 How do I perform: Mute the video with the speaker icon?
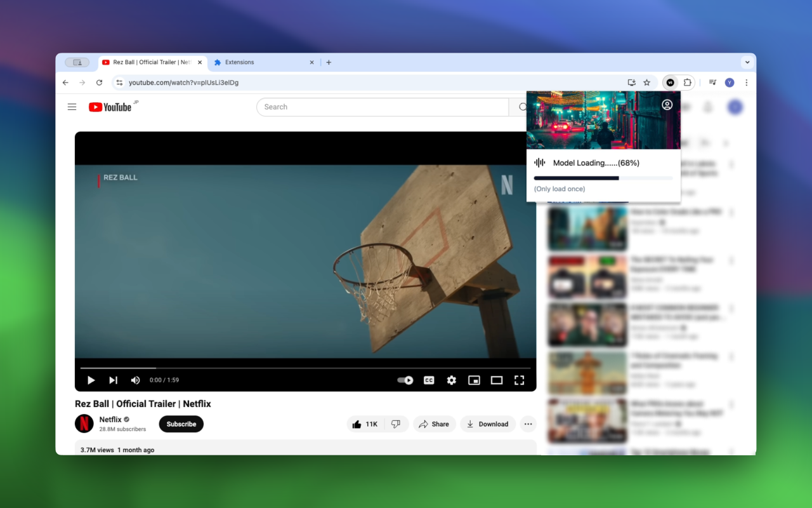coord(135,380)
